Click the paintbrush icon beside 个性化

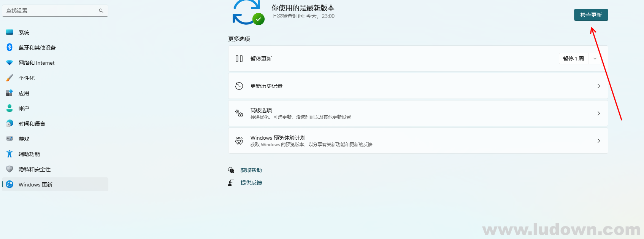(10, 78)
